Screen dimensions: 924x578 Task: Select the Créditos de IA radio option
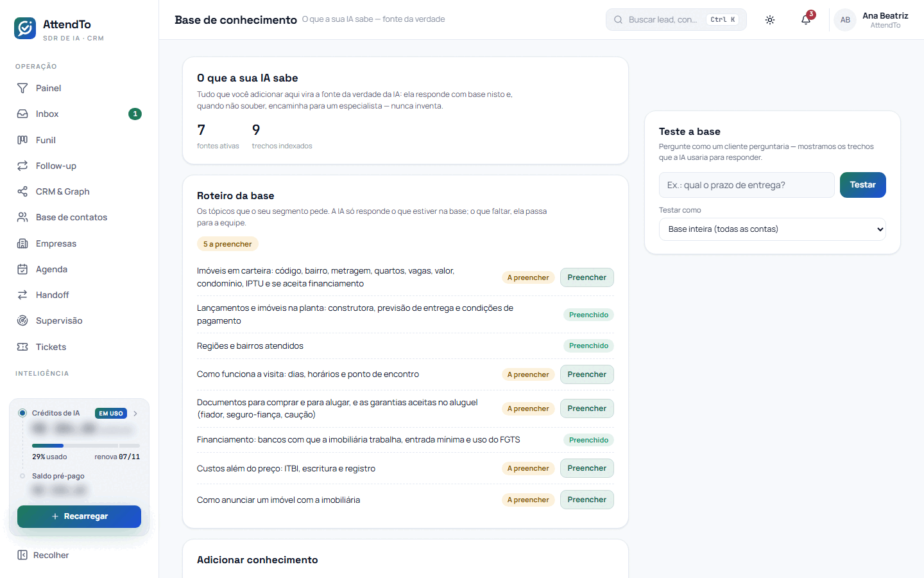(22, 413)
